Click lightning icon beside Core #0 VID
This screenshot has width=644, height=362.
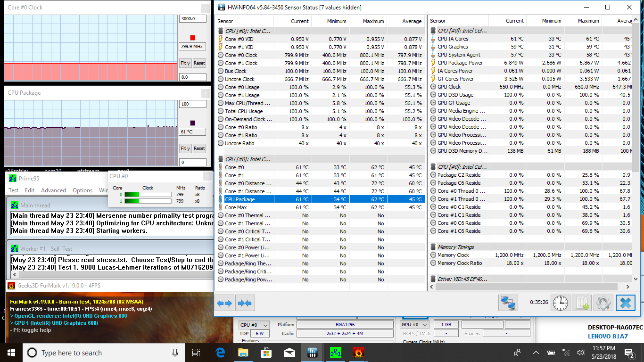[221, 39]
